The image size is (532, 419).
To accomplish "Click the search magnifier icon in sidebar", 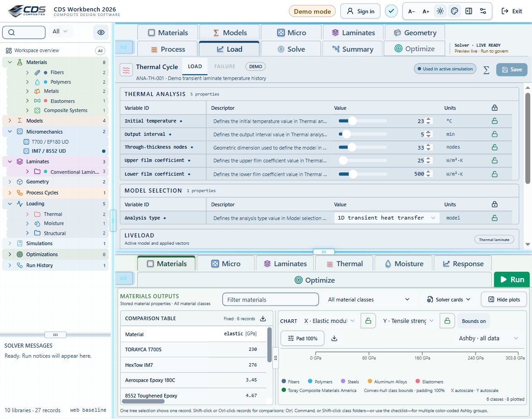I will point(11,32).
